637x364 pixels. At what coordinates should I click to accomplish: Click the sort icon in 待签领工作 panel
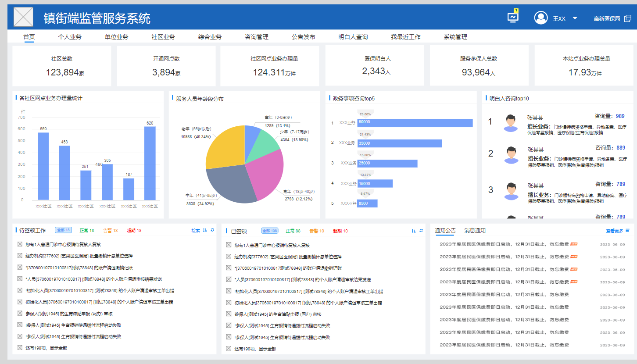tap(205, 230)
